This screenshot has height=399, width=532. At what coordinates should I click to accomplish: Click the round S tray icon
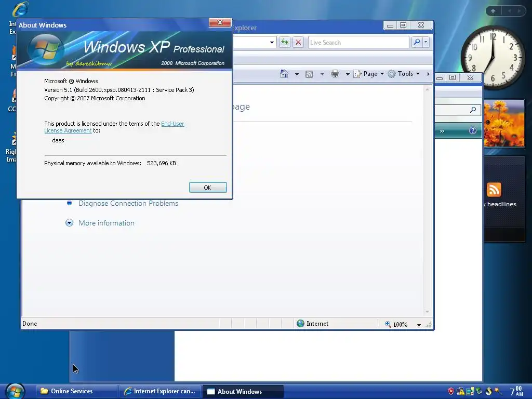pyautogui.click(x=488, y=391)
